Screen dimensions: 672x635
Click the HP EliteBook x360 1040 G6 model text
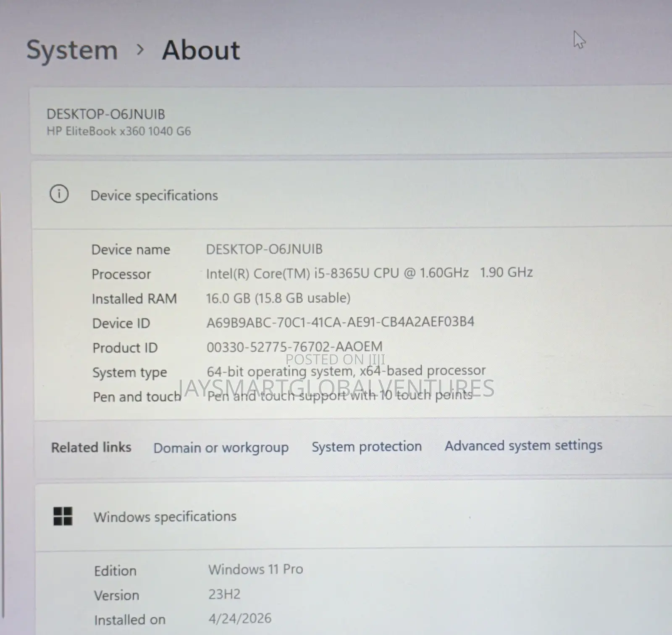click(119, 131)
